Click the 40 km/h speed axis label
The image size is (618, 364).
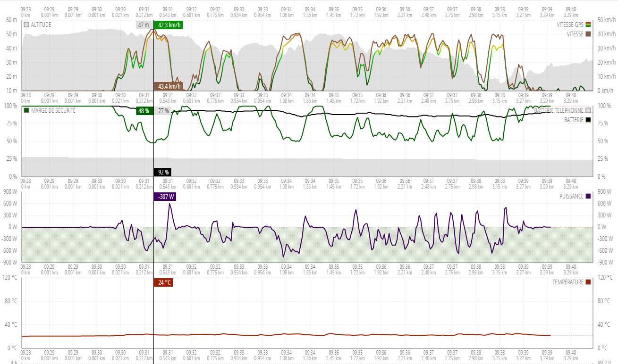pyautogui.click(x=606, y=34)
